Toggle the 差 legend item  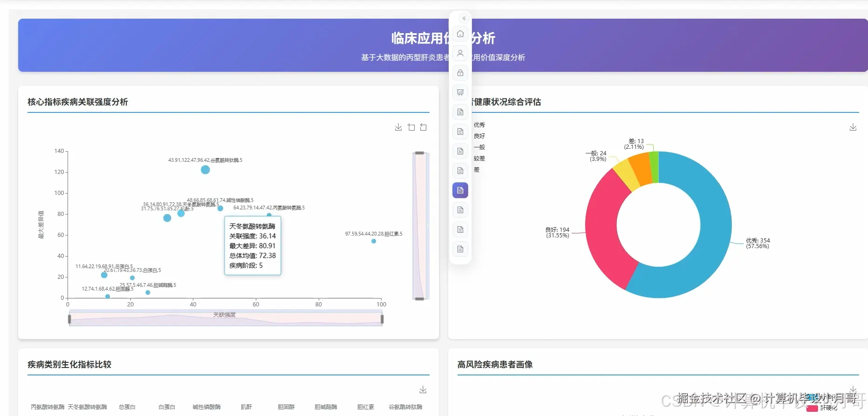477,170
